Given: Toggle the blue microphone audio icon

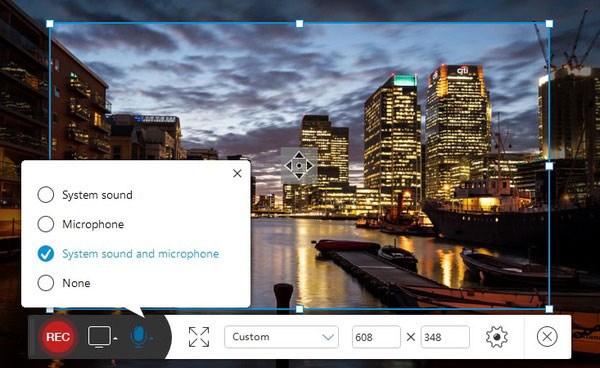Looking at the screenshot, I should [x=139, y=337].
